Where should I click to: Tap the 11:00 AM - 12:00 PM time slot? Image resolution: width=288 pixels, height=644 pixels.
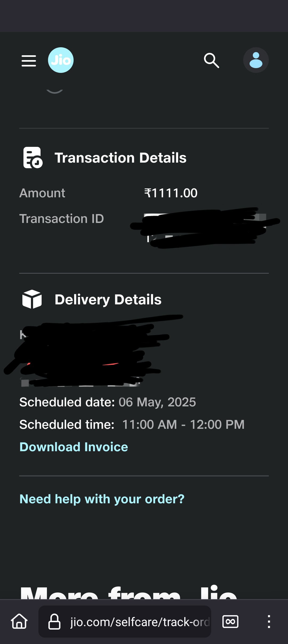coord(183,425)
